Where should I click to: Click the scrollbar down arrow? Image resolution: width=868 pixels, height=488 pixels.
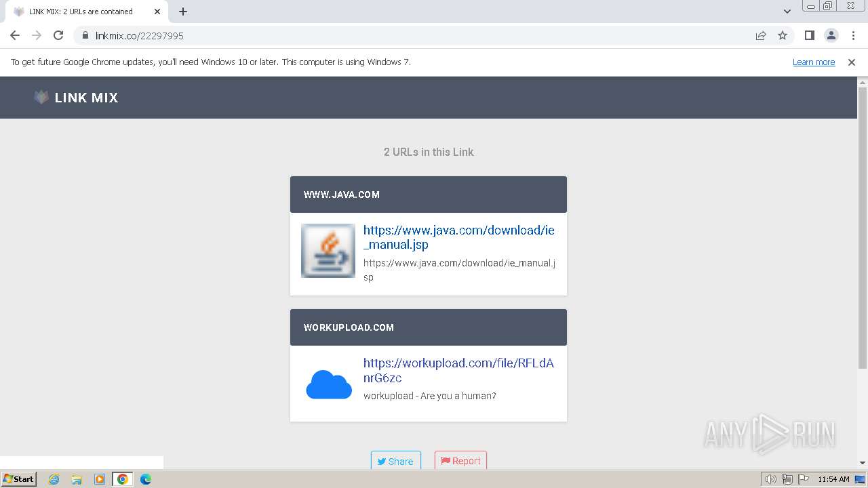click(x=863, y=463)
